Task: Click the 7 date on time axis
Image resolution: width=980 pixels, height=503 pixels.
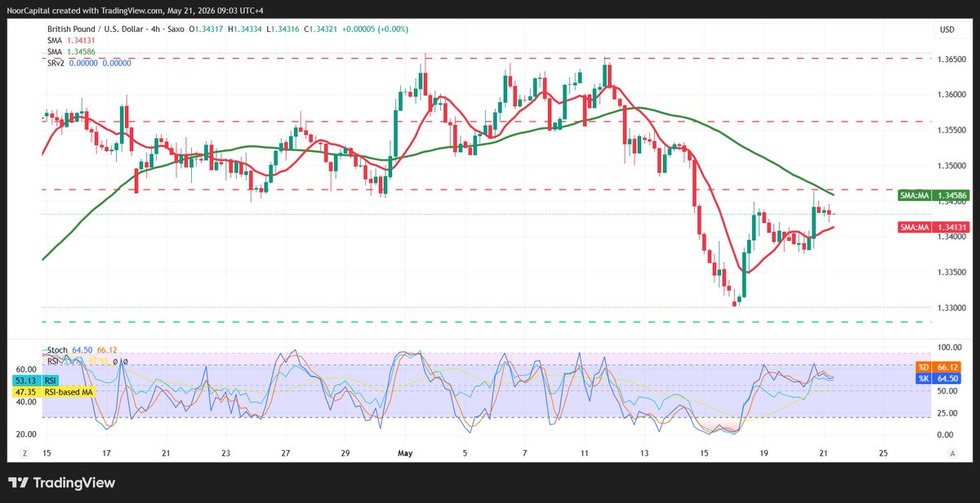Action: tap(524, 452)
